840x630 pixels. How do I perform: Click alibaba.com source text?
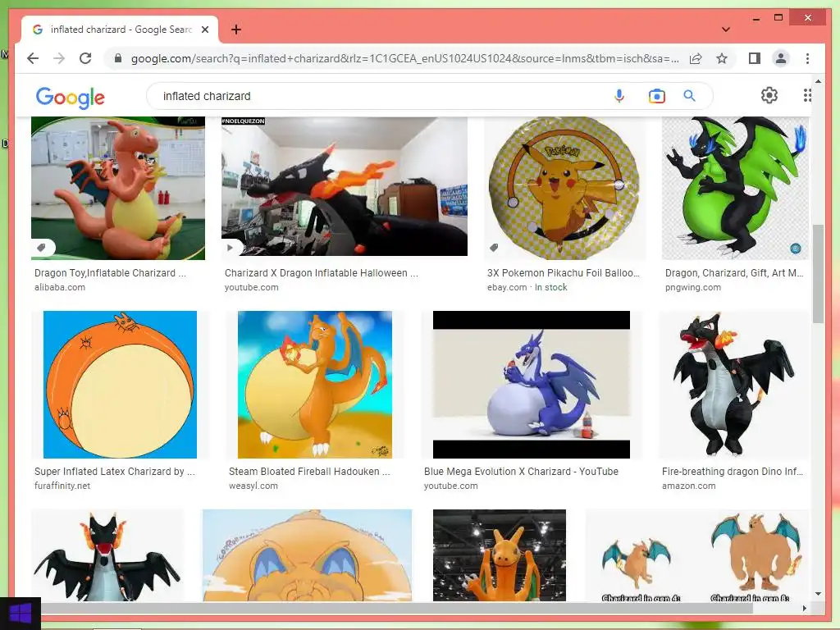[60, 287]
